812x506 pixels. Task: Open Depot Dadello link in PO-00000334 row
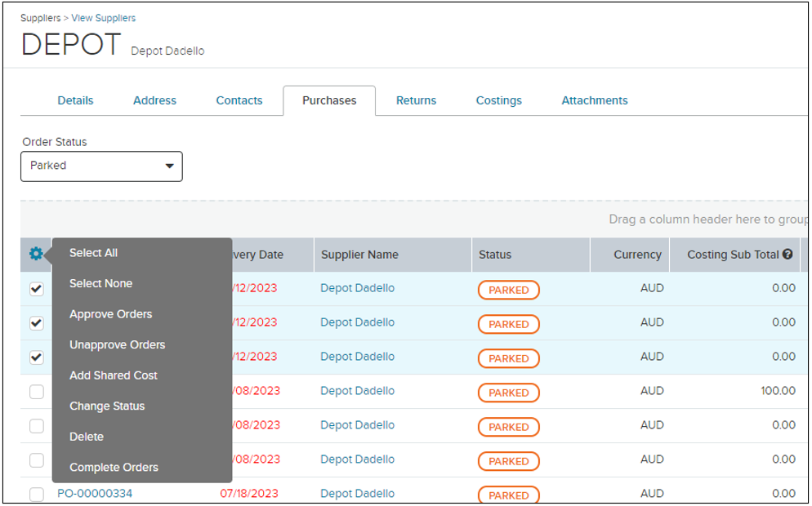pyautogui.click(x=357, y=494)
